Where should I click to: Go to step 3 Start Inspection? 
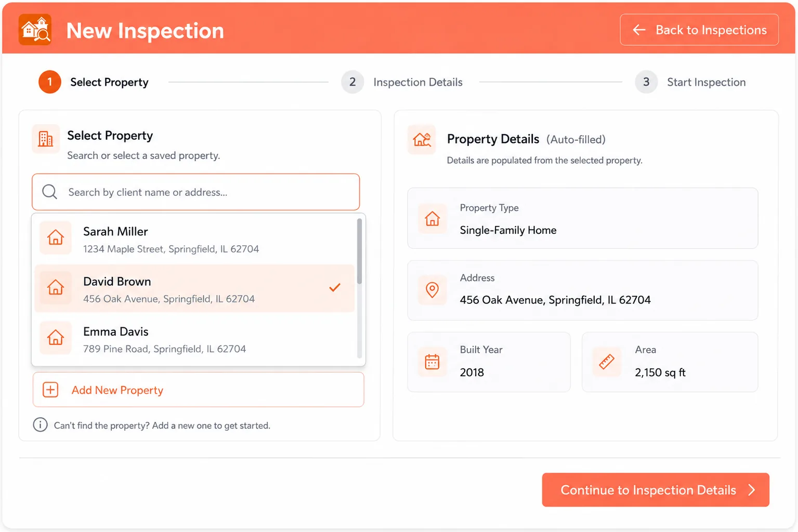pos(690,82)
